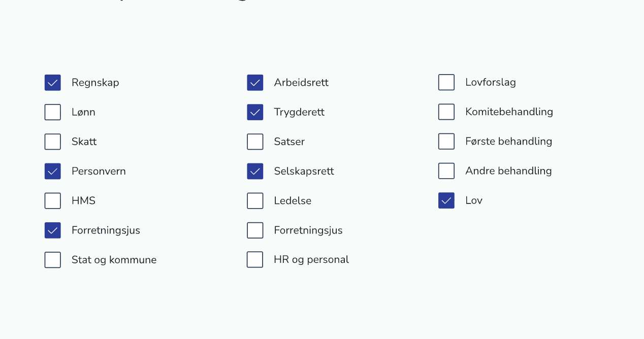Check the Skatt checkbox
Viewport: 644px width, 339px height.
pyautogui.click(x=52, y=141)
